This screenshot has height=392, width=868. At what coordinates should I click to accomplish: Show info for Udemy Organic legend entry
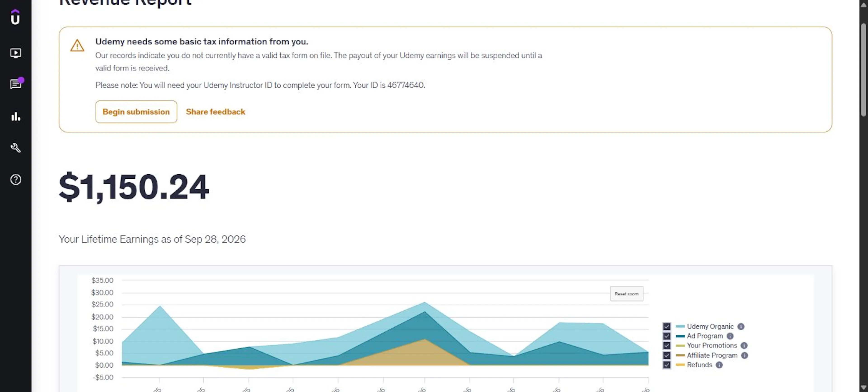coord(741,326)
